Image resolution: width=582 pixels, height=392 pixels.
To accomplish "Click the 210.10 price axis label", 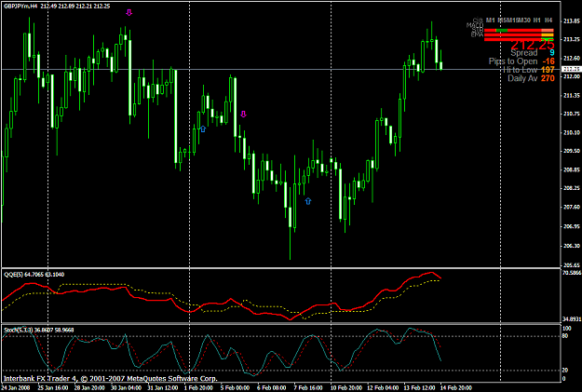I will click(x=572, y=132).
